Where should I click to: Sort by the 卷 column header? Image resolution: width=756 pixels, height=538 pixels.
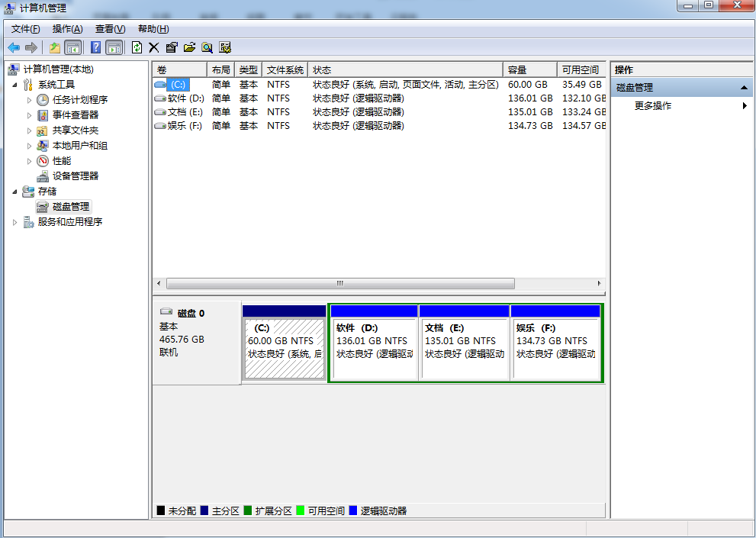(x=180, y=70)
